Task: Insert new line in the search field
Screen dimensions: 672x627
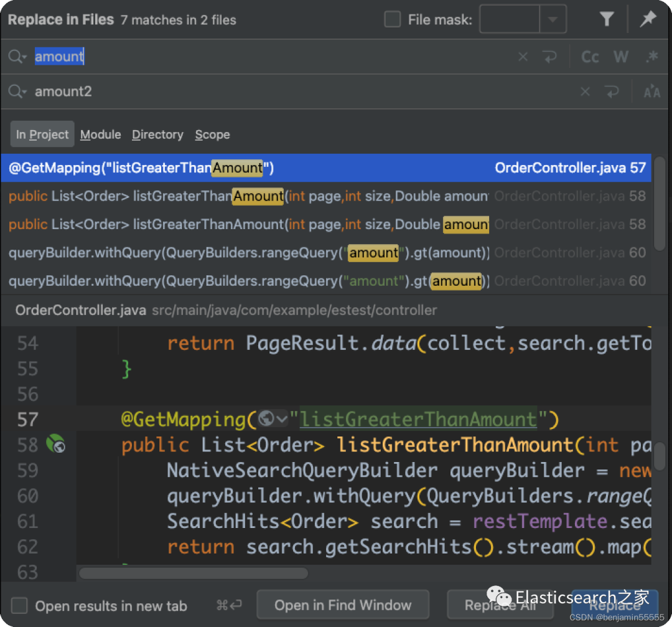Action: pyautogui.click(x=549, y=57)
